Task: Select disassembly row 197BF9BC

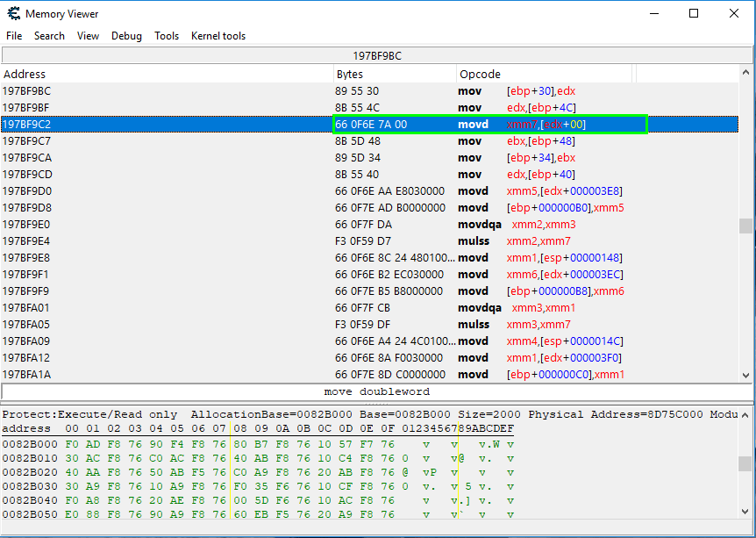Action: pyautogui.click(x=369, y=90)
